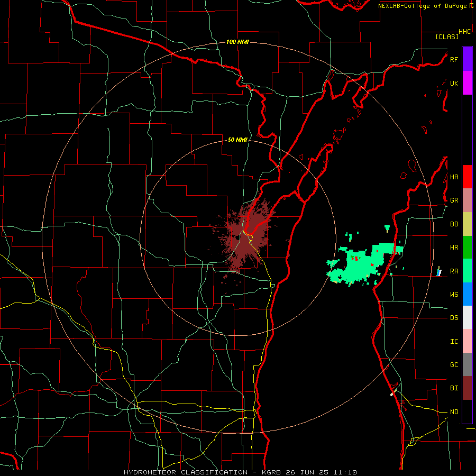Click the GR legend label
Viewport: 476px width, 476px height.
point(454,200)
